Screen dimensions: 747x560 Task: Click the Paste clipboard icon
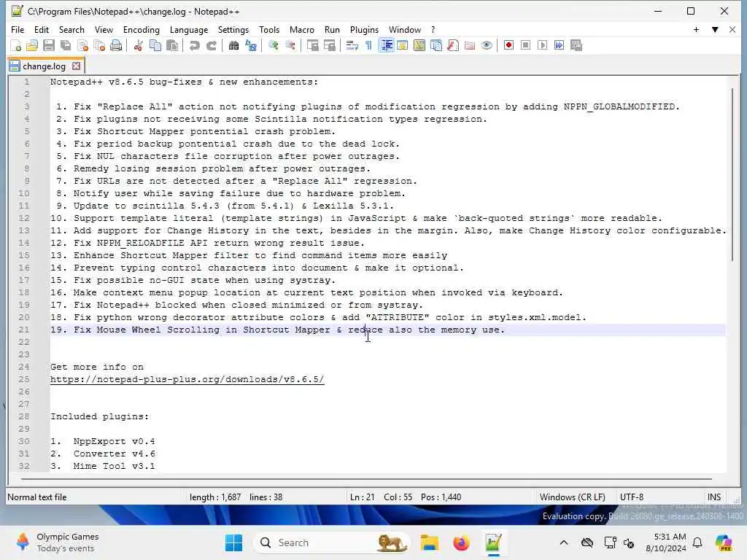coord(172,46)
